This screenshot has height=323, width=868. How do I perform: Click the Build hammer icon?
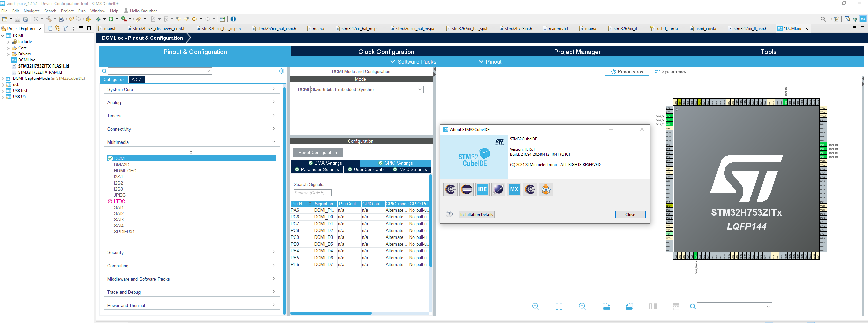click(x=49, y=19)
